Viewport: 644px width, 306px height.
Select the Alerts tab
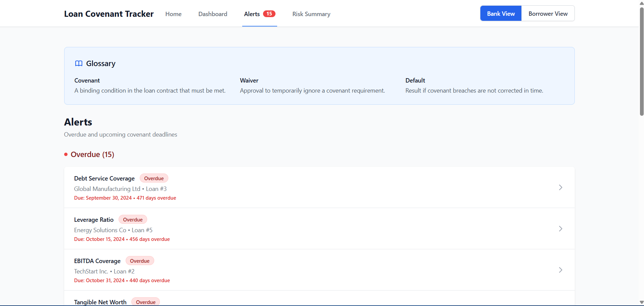(x=260, y=14)
